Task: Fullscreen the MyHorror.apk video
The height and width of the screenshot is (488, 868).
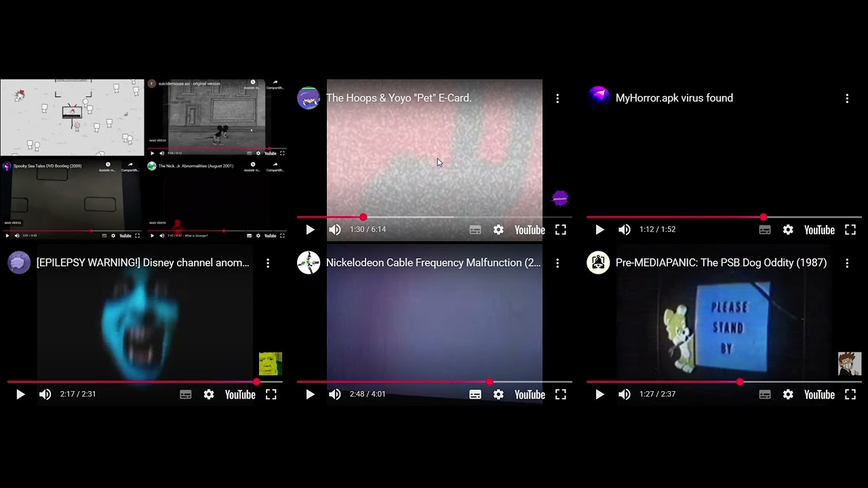Action: tap(850, 230)
